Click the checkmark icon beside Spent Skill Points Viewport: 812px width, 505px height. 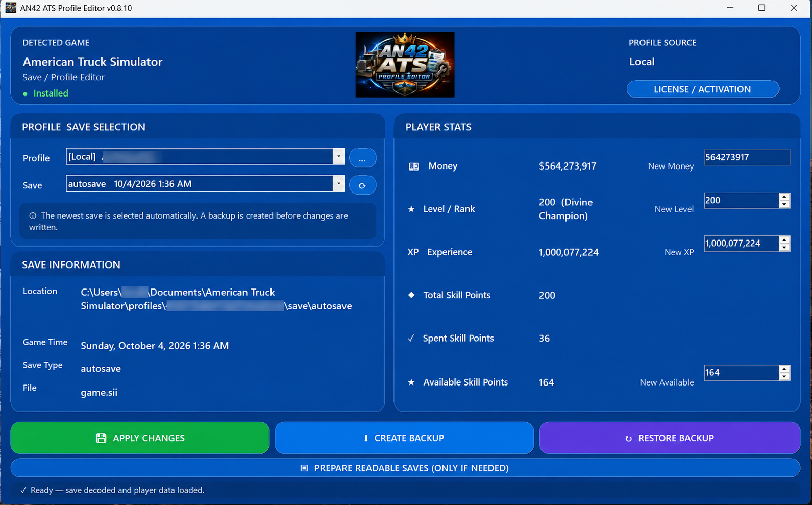pos(411,338)
